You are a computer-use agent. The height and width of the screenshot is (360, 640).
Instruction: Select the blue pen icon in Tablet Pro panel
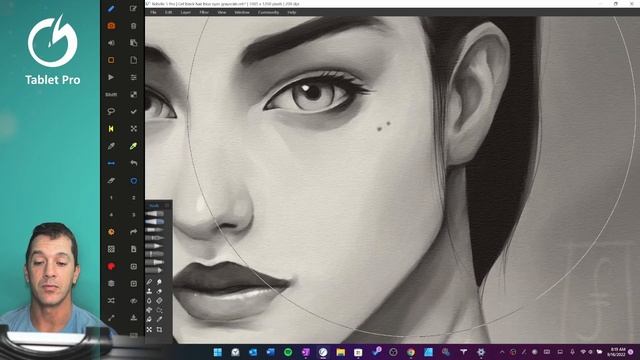click(x=111, y=9)
